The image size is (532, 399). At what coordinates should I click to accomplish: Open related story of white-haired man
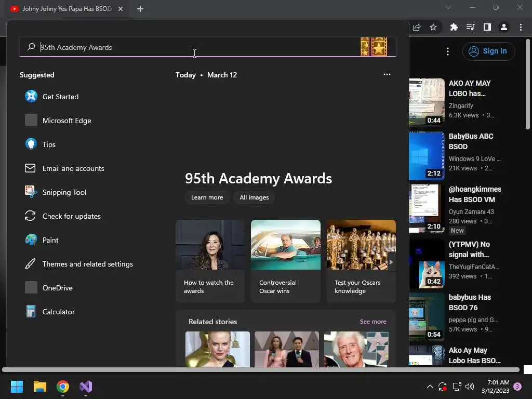coord(356,349)
